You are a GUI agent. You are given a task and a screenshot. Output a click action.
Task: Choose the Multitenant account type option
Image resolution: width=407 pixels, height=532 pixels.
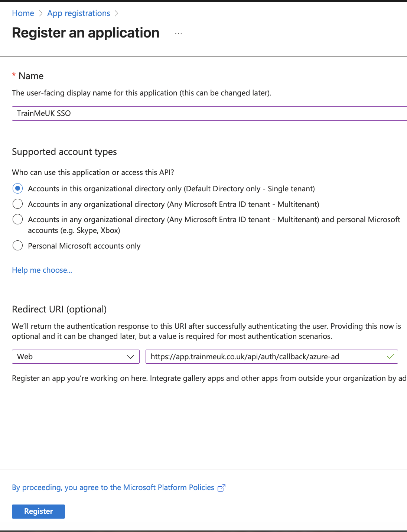coord(17,204)
